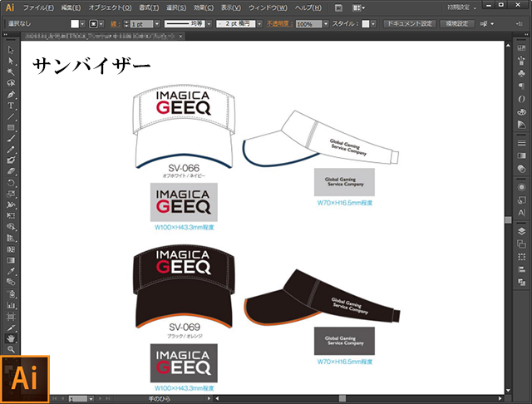Select the Column Graph tool
The image size is (532, 404).
tap(11, 305)
